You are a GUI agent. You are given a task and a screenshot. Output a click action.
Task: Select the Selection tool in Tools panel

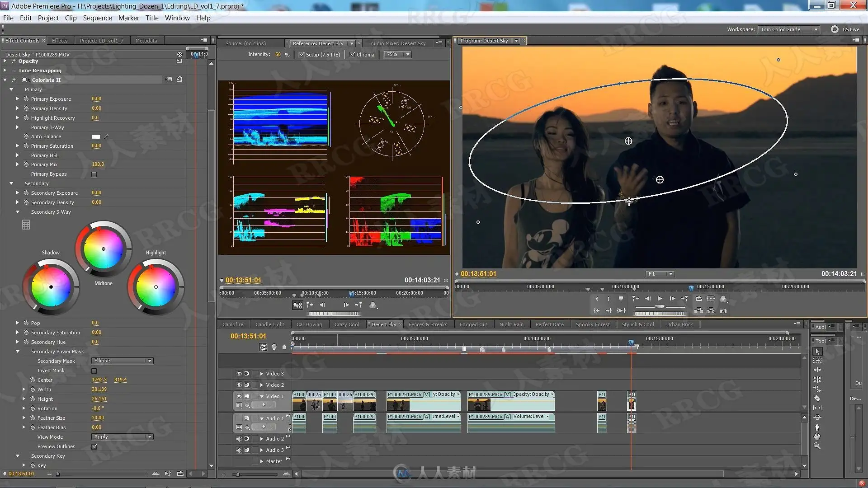tap(817, 352)
